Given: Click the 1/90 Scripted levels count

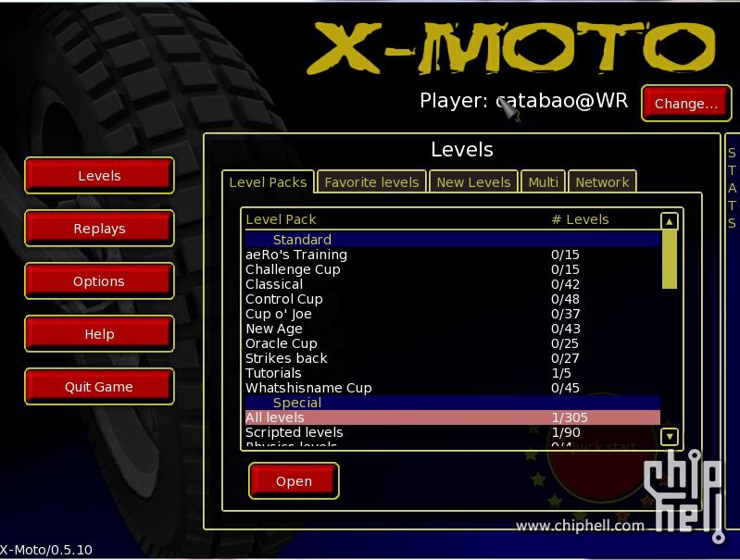Looking at the screenshot, I should pyautogui.click(x=565, y=432).
